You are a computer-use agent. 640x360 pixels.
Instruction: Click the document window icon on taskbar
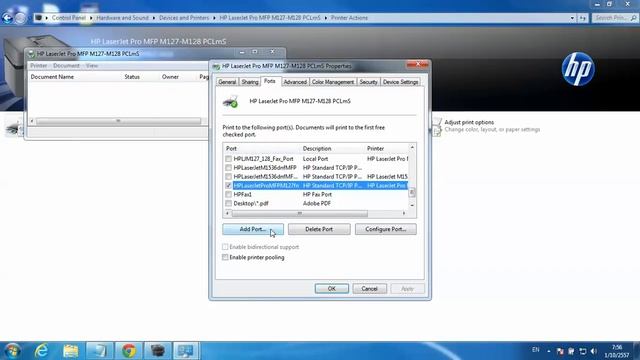pos(100,351)
